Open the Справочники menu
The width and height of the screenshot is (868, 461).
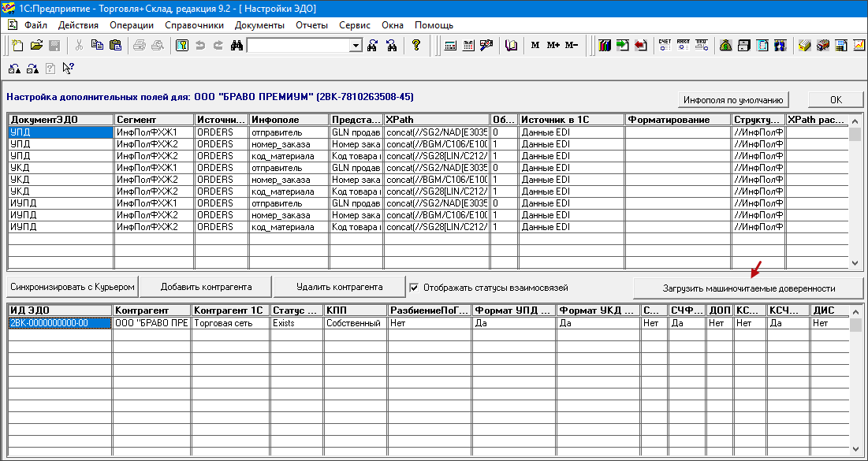[194, 25]
